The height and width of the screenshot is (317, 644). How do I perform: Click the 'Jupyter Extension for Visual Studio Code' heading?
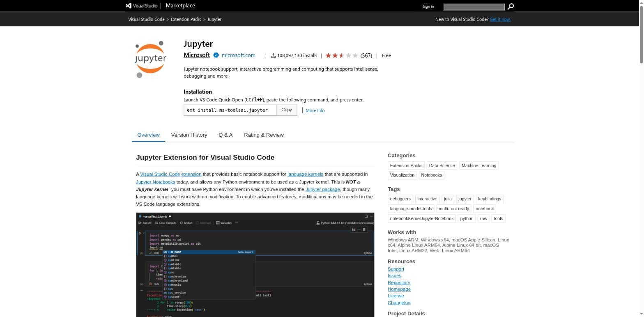coord(205,157)
